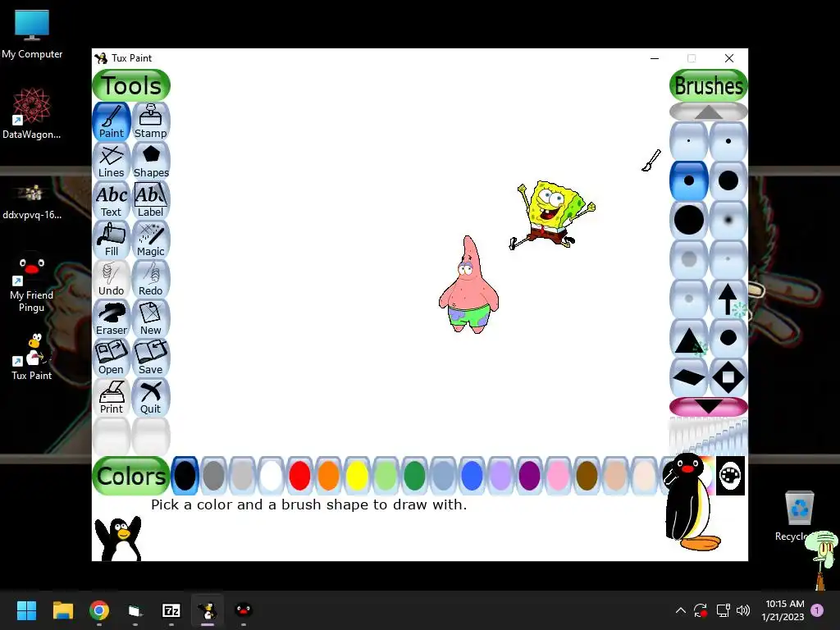This screenshot has height=630, width=840.
Task: Select the purple color
Action: coord(529,475)
